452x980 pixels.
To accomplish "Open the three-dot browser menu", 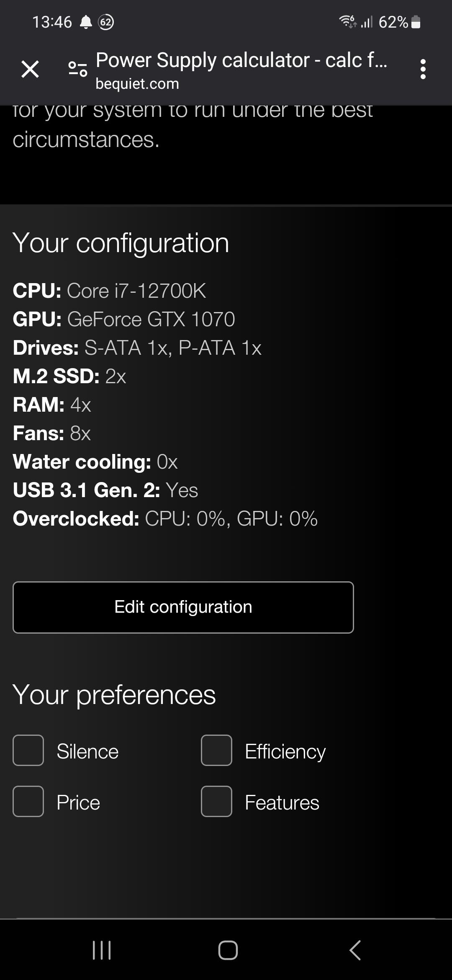I will point(423,69).
